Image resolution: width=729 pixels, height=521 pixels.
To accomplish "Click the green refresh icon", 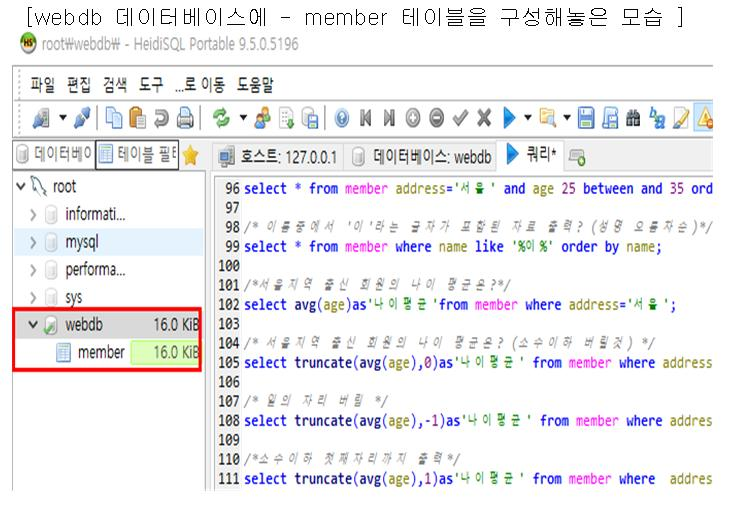I will pyautogui.click(x=222, y=118).
